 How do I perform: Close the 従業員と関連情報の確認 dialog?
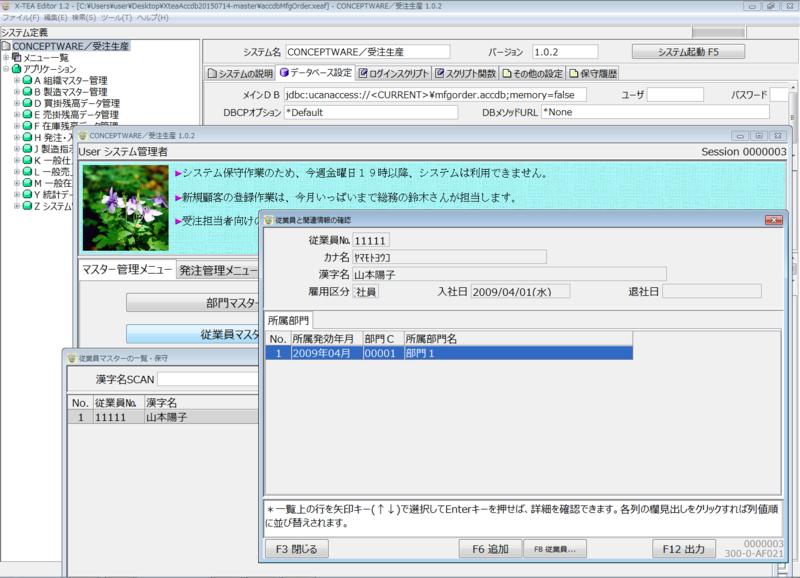pos(774,220)
